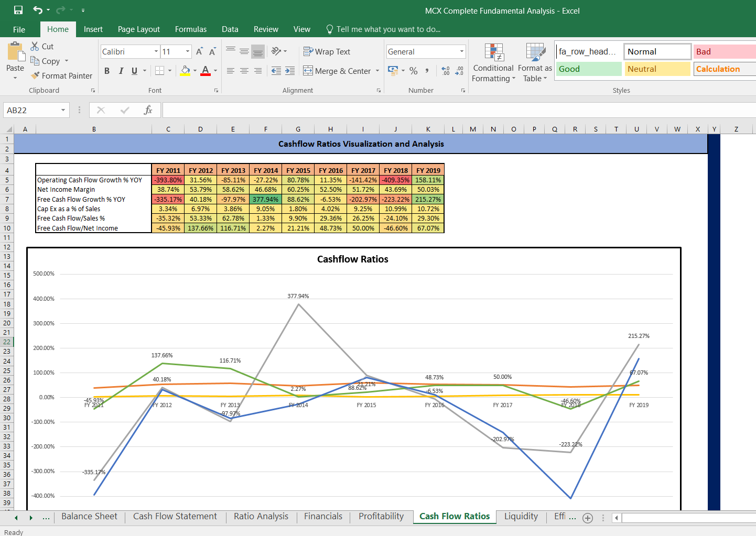Apply borders using the Borders icon
The image size is (756, 536).
click(x=159, y=71)
